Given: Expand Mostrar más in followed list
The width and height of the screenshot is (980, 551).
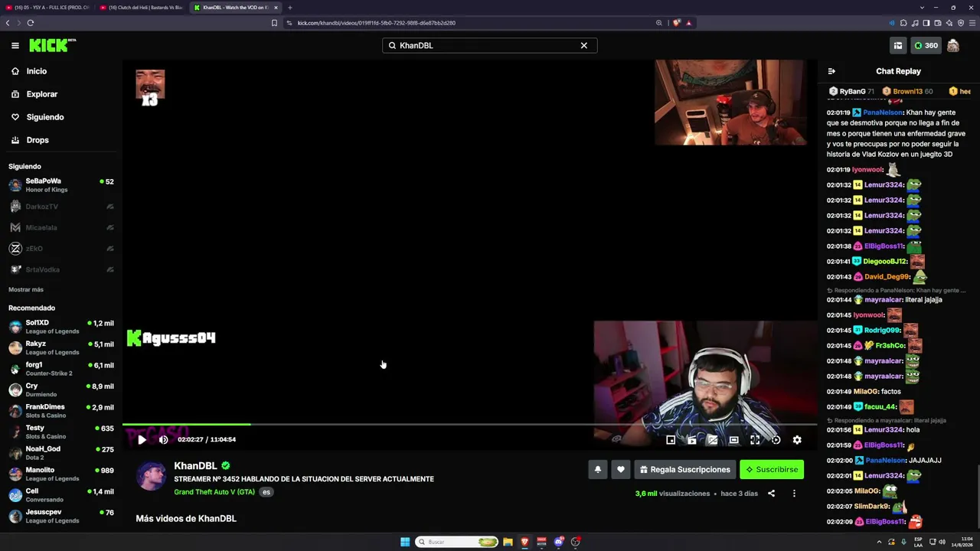Looking at the screenshot, I should 26,290.
